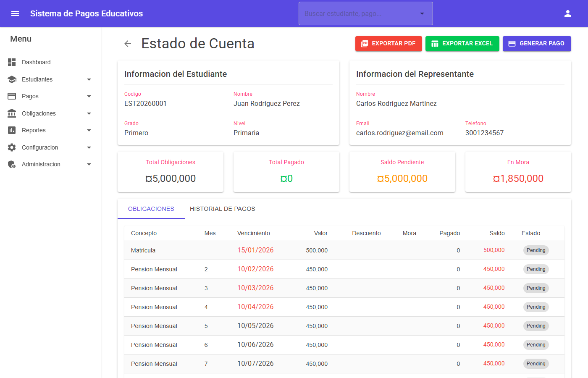
Task: Click the card icon on Generar Pago
Action: pyautogui.click(x=512, y=44)
